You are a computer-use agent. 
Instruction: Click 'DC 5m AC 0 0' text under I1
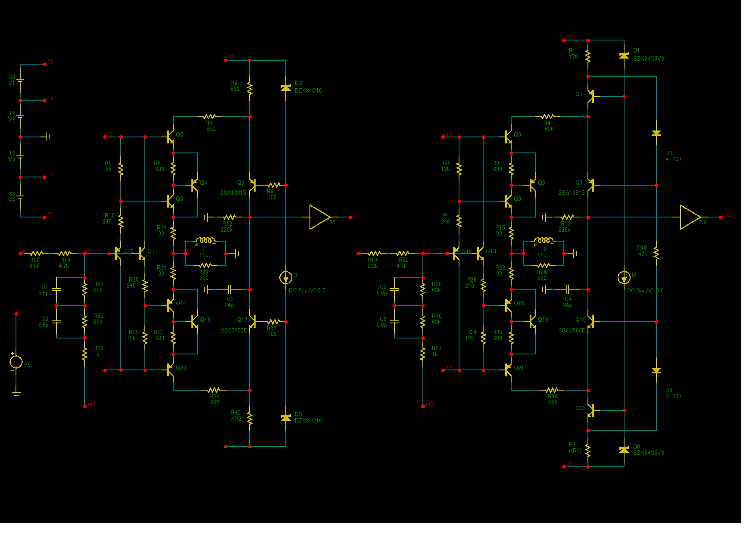307,290
